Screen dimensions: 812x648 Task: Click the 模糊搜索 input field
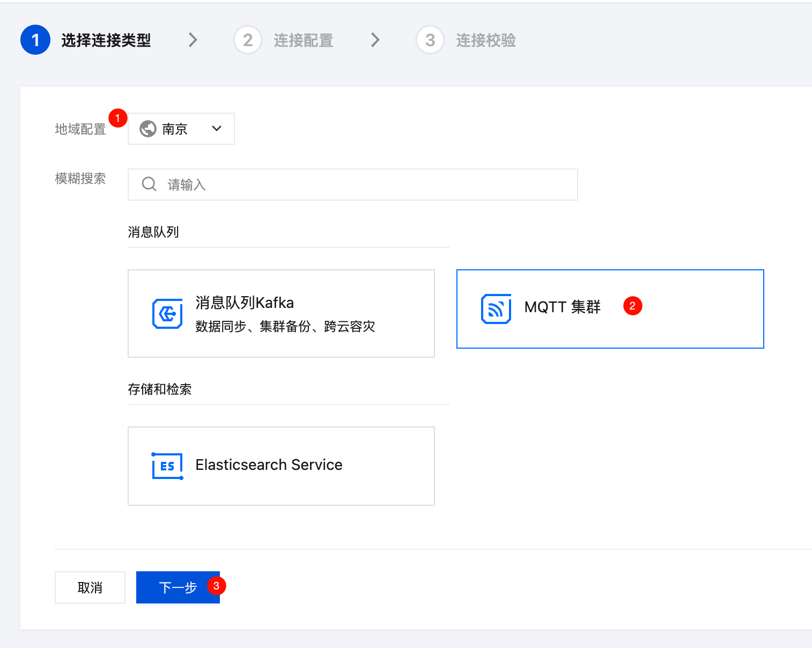(x=365, y=185)
